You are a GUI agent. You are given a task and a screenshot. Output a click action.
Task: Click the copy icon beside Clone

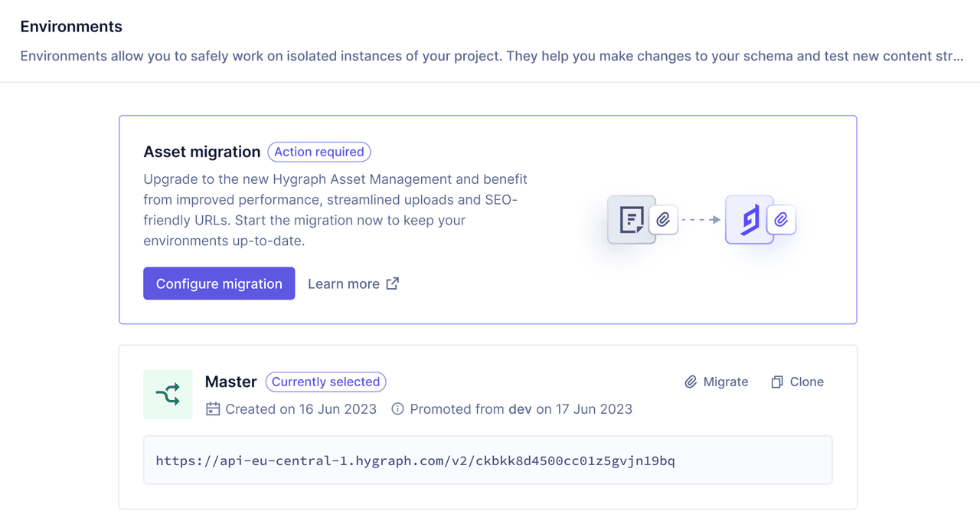(x=775, y=382)
